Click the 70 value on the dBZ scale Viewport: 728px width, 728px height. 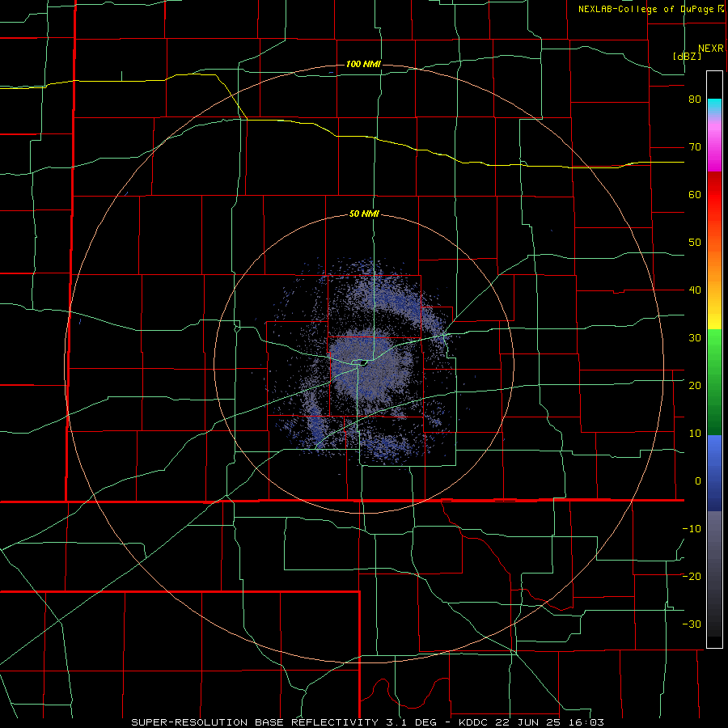pos(695,147)
